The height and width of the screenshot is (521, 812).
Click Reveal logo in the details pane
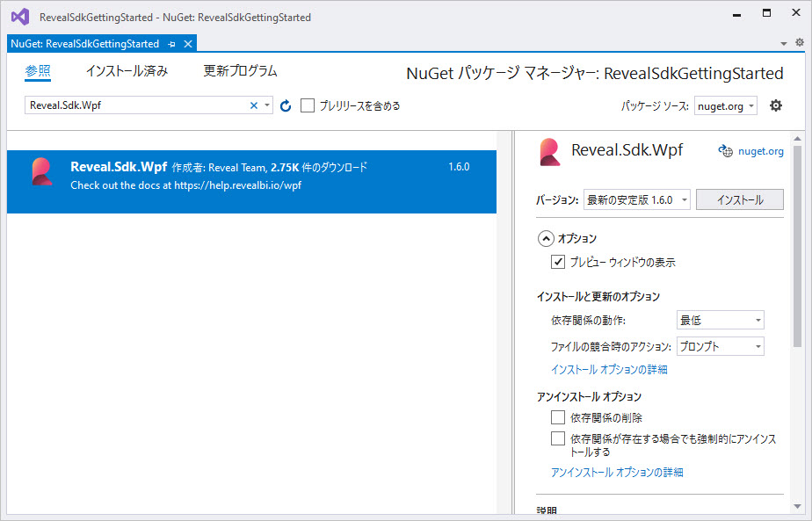pos(550,151)
